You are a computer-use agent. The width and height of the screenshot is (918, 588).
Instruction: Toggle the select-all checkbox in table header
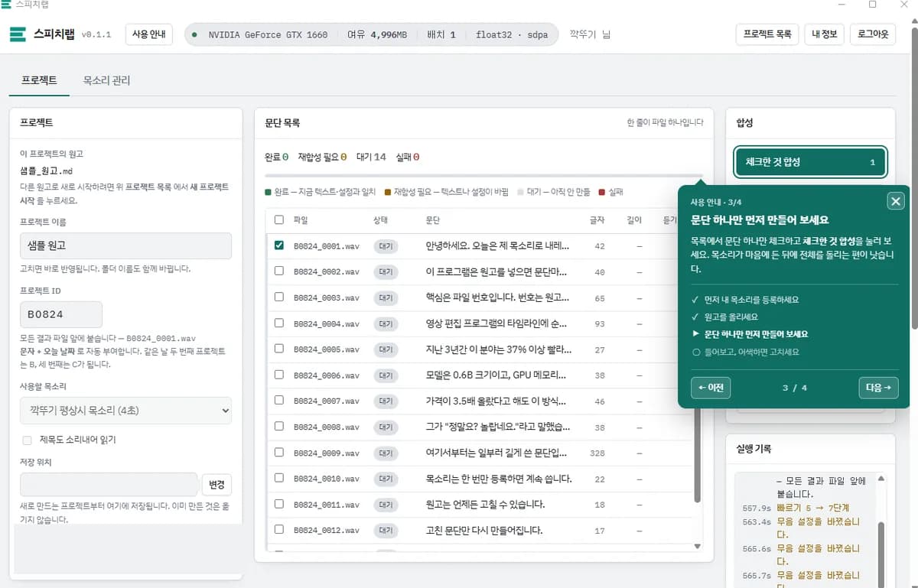pyautogui.click(x=278, y=219)
